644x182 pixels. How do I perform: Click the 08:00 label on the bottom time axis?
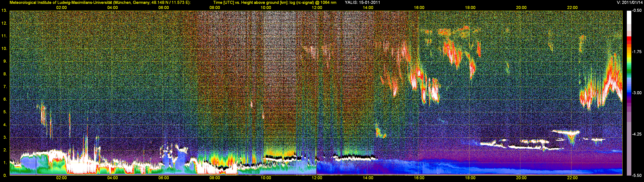[x=215, y=178]
